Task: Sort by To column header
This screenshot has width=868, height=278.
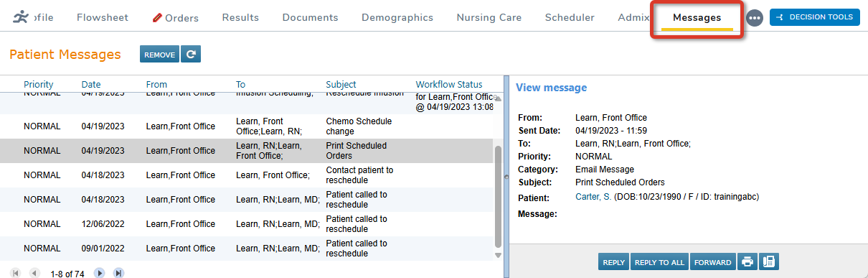Action: tap(241, 84)
